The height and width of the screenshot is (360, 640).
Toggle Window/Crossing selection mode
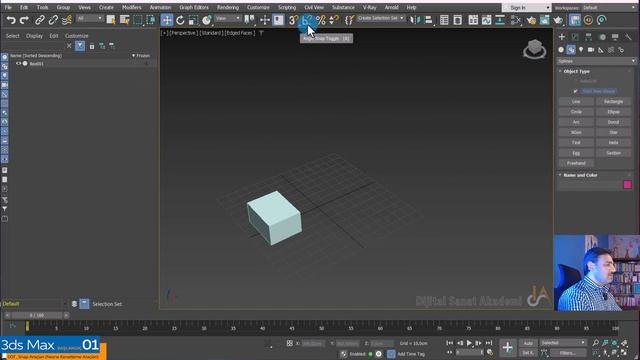click(x=151, y=20)
